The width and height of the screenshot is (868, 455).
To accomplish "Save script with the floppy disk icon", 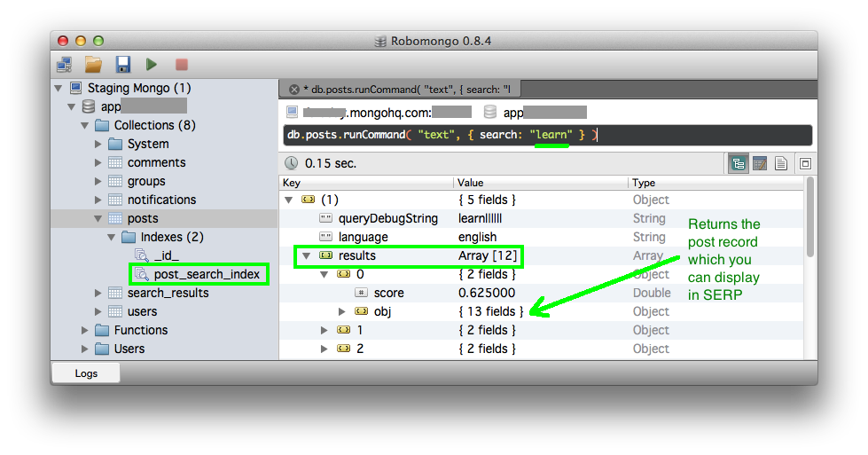I will tap(123, 65).
